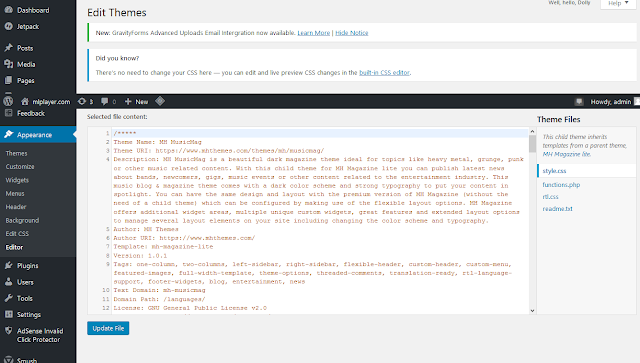Open rtl.css in Theme Files
Viewport: 640px width, 363px height.
tap(550, 196)
